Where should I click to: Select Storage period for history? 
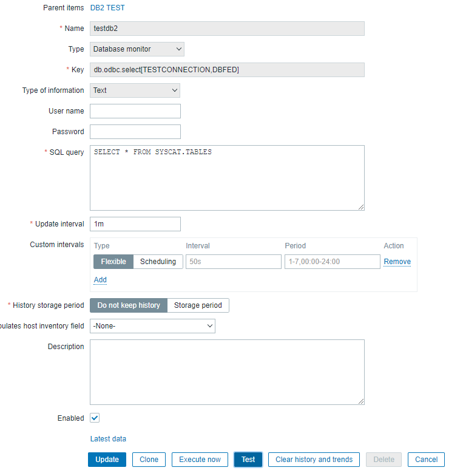coord(198,305)
